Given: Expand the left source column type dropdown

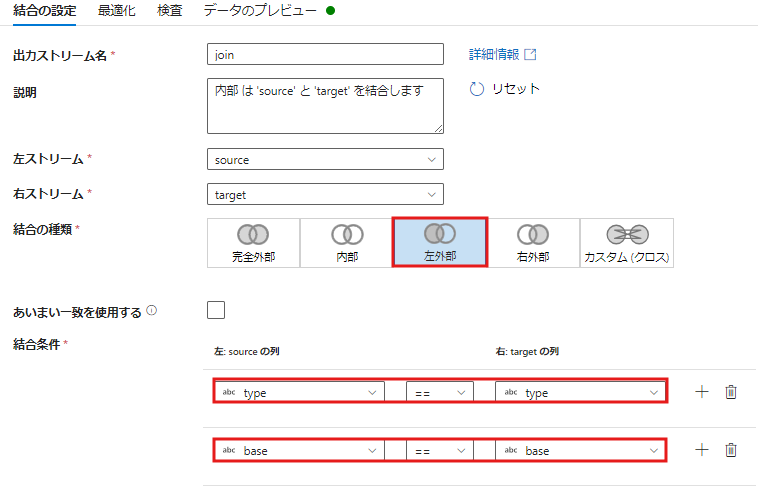Looking at the screenshot, I should [x=299, y=392].
